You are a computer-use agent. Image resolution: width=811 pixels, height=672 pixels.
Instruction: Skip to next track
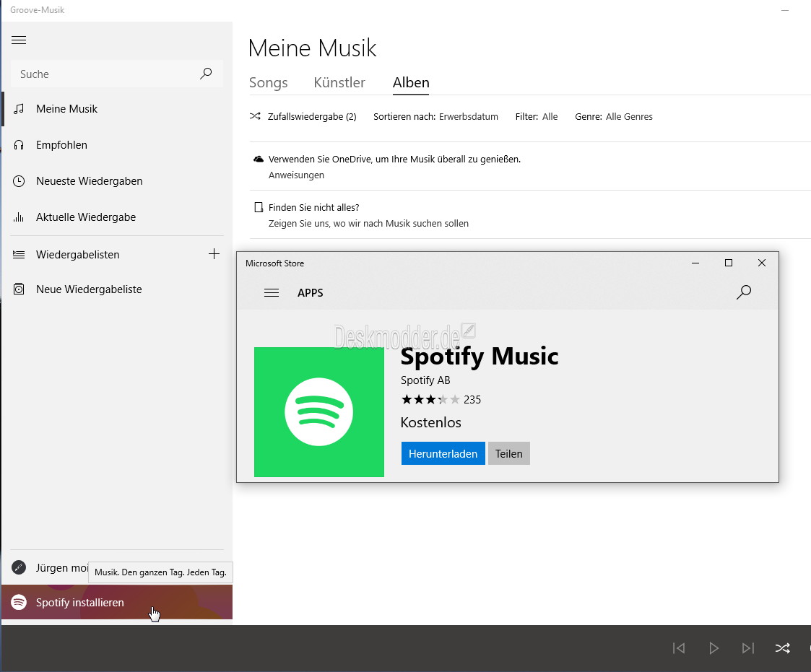coord(748,648)
